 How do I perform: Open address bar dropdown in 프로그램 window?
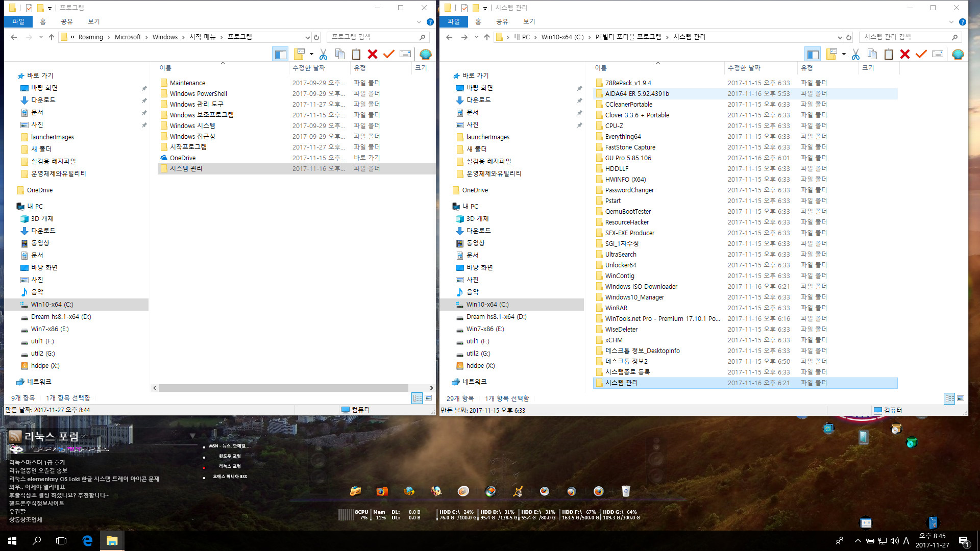pos(307,37)
